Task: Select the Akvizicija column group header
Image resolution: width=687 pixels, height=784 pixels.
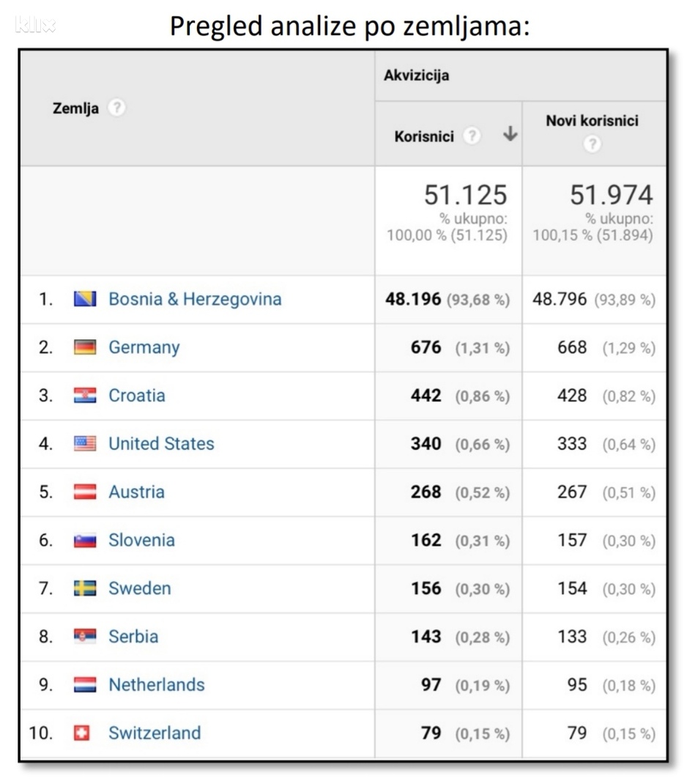Action: point(417,75)
